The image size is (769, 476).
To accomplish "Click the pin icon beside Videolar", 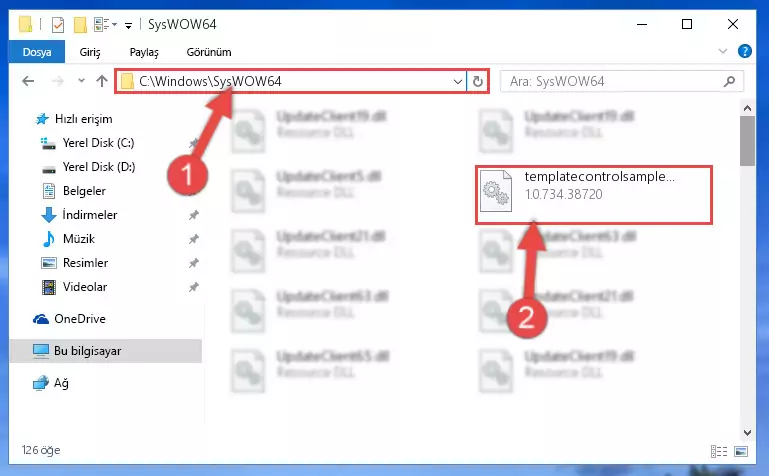I will point(194,287).
